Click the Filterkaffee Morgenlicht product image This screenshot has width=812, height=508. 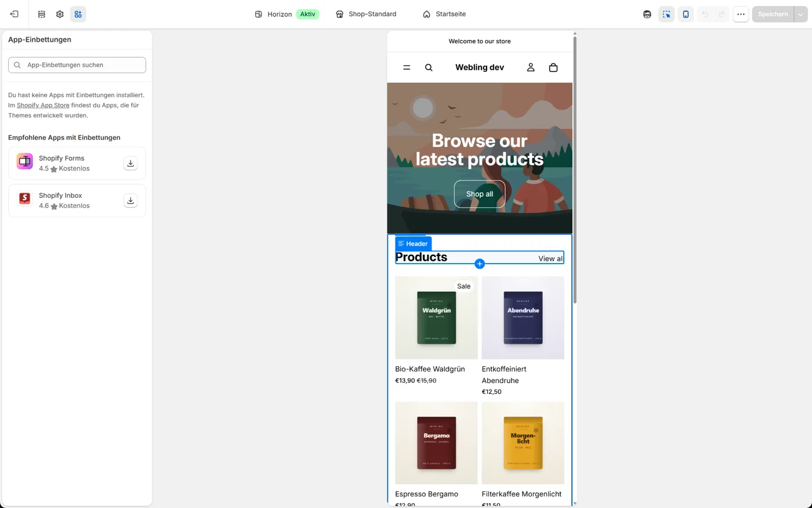[x=523, y=443]
